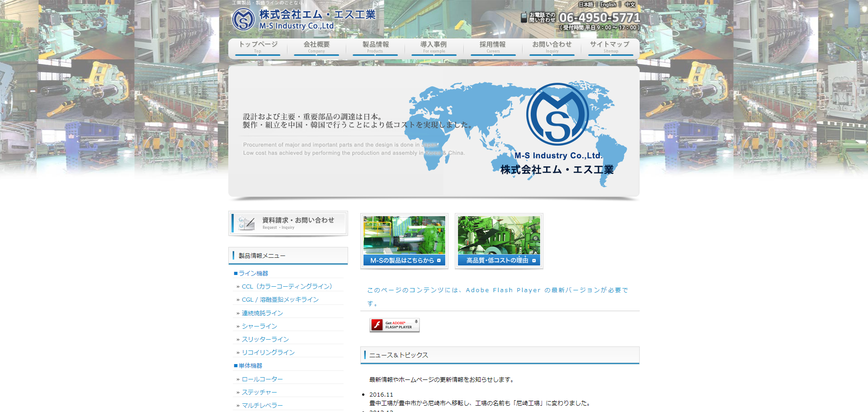This screenshot has width=868, height=412.
Task: Select 単体機器 category heading
Action: [250, 365]
